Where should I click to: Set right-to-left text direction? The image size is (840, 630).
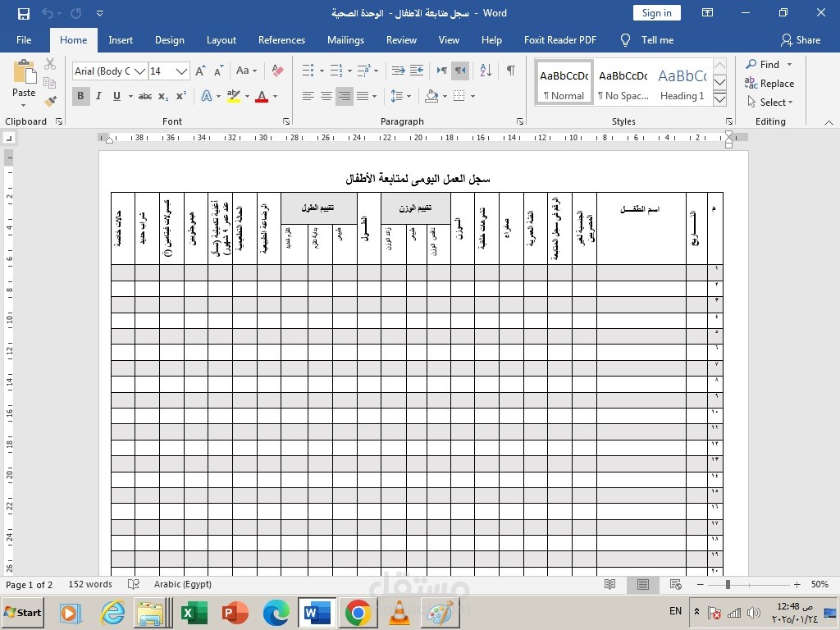point(460,71)
